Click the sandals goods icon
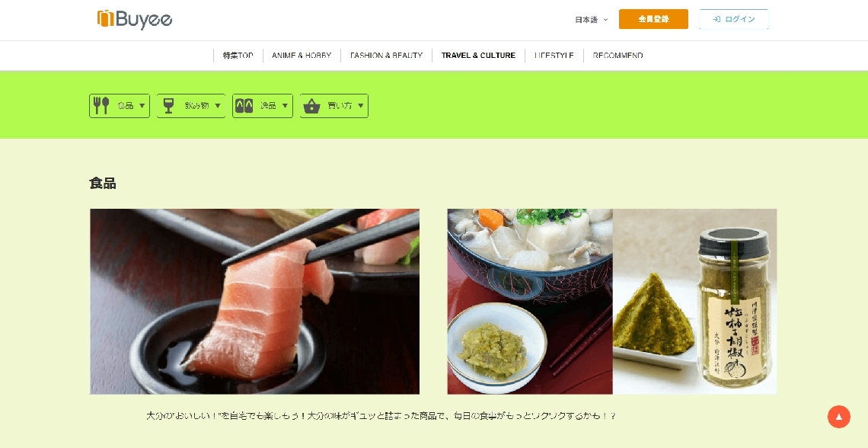Viewport: 868px width, 448px height. pyautogui.click(x=244, y=106)
